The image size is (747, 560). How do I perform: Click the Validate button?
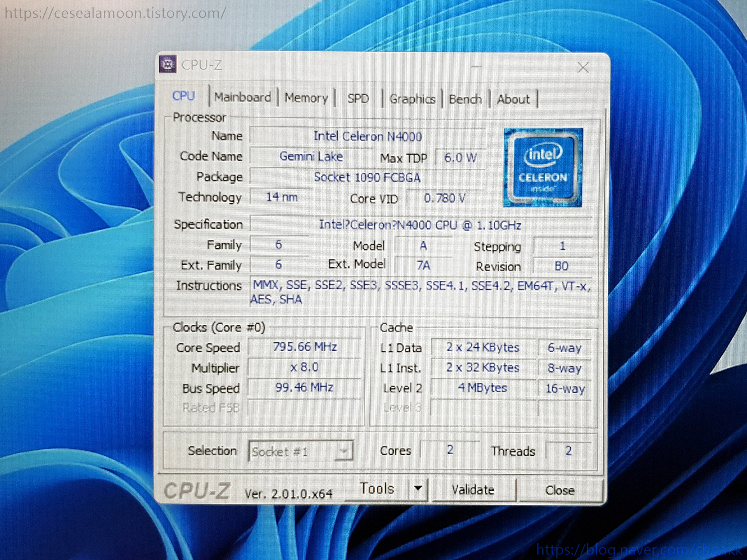coord(473,490)
